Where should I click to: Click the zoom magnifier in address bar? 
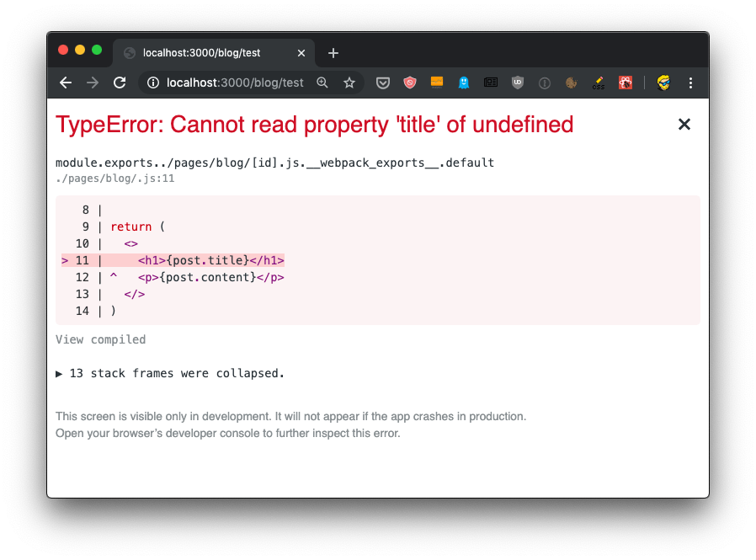point(322,83)
